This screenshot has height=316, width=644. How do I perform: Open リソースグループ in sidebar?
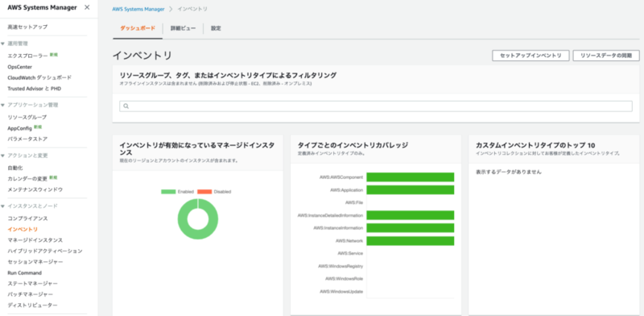click(x=27, y=117)
